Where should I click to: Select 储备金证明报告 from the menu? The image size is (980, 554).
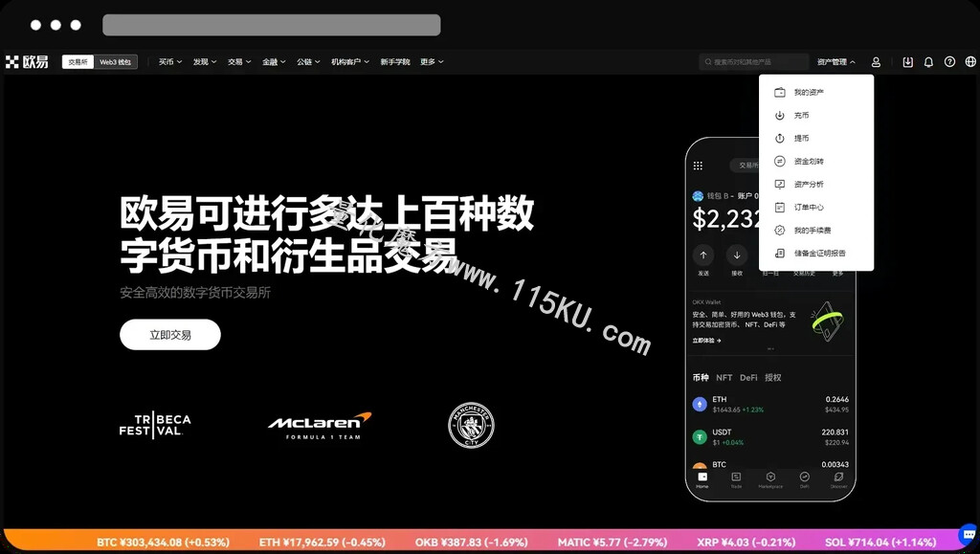coord(816,253)
